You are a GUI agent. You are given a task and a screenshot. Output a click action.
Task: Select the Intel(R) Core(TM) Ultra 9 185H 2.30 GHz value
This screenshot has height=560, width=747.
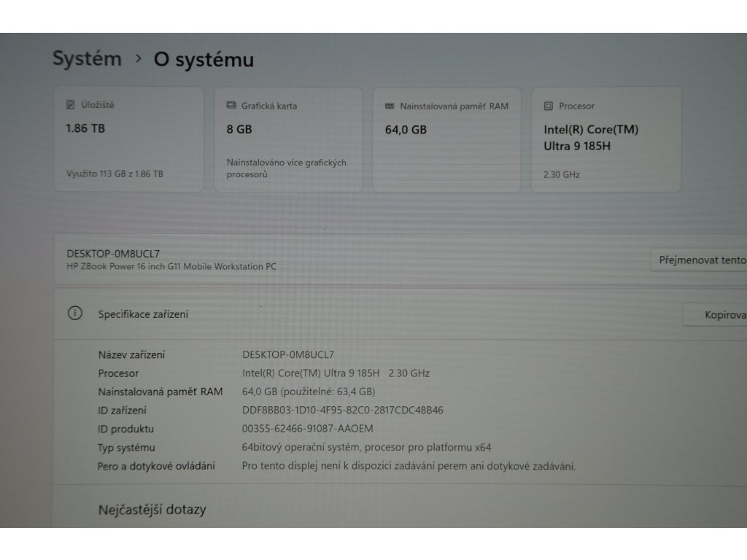click(336, 373)
